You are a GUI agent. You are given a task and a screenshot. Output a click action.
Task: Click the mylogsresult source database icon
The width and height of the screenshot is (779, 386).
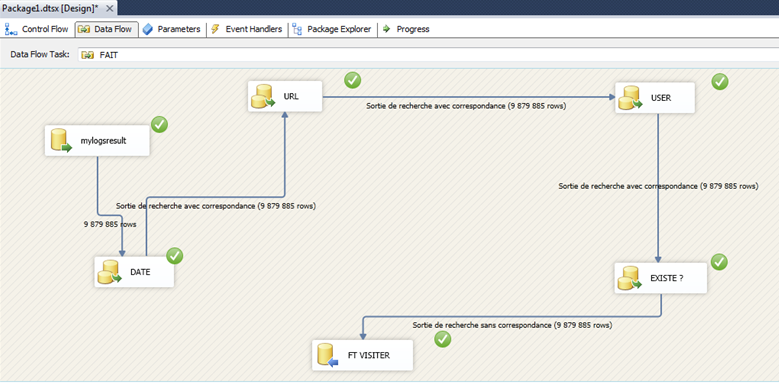[62, 141]
